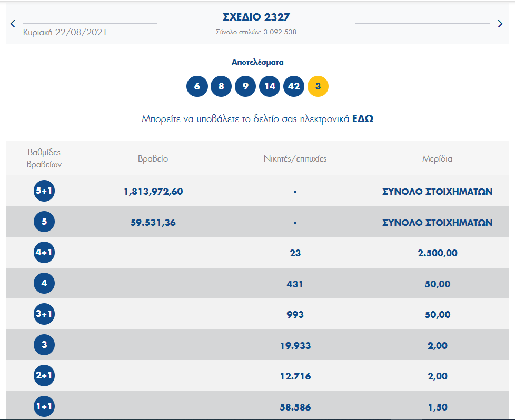Select the 1+1 prize tier badge
Viewport: 515px width, 420px height.
(x=44, y=406)
